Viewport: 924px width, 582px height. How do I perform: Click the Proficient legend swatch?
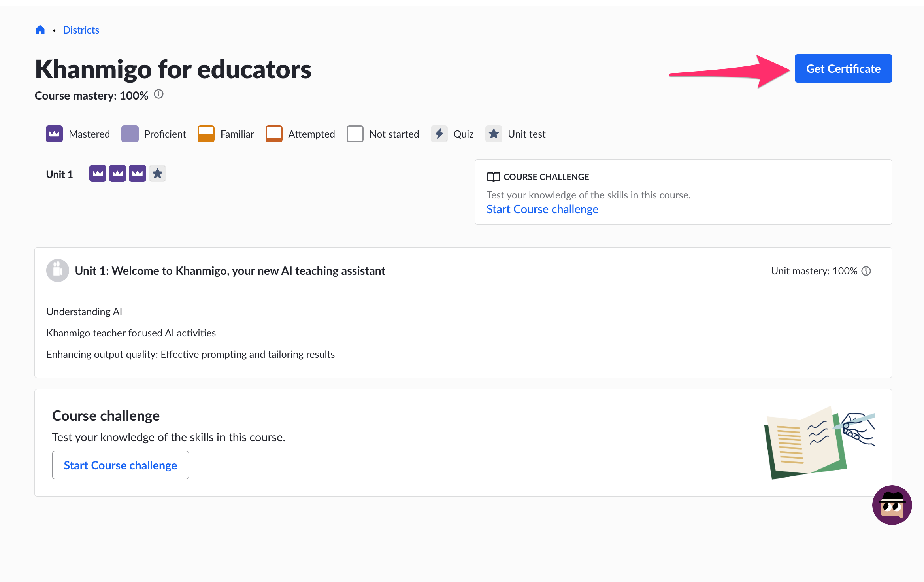(130, 134)
